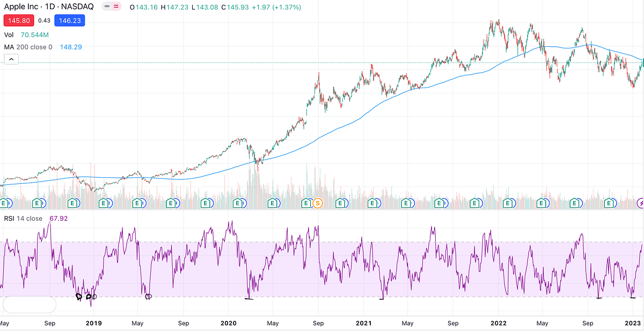
Task: Click the blue-circled earnings icon near September 2022
Action: pyautogui.click(x=575, y=204)
